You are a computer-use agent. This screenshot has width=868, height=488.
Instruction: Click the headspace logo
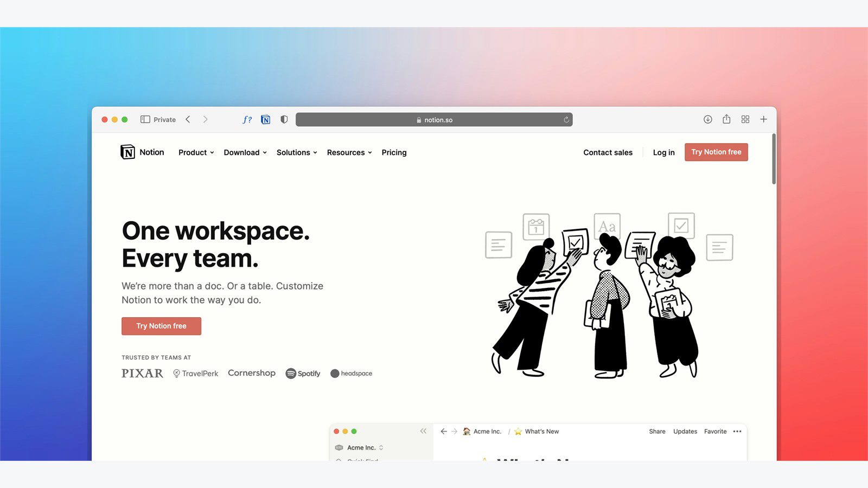tap(351, 373)
